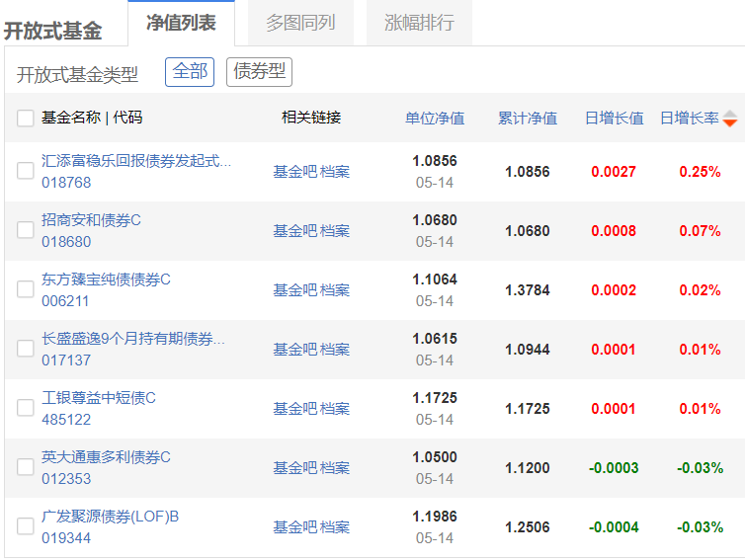Open fund 长盛盛逸9个月持有期债券
745x560 pixels.
coord(133,339)
